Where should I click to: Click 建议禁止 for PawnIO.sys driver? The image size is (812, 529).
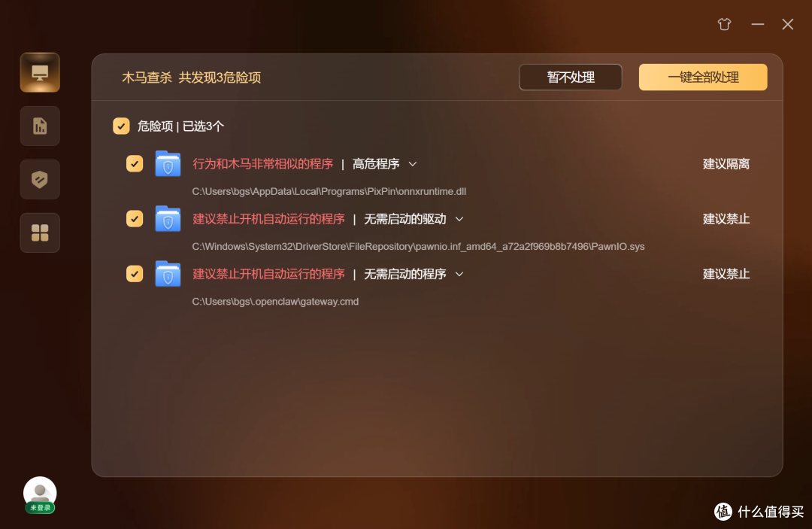click(x=726, y=219)
